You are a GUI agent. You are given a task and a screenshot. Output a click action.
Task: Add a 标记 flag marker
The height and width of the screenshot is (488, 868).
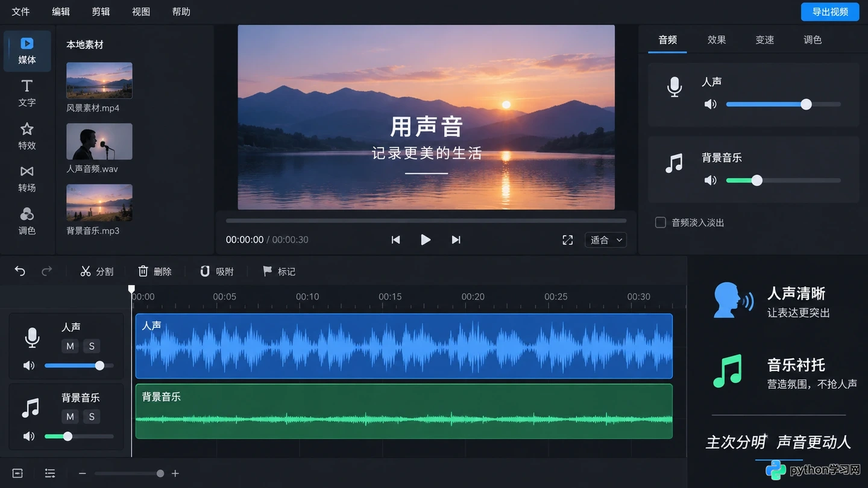coord(278,271)
